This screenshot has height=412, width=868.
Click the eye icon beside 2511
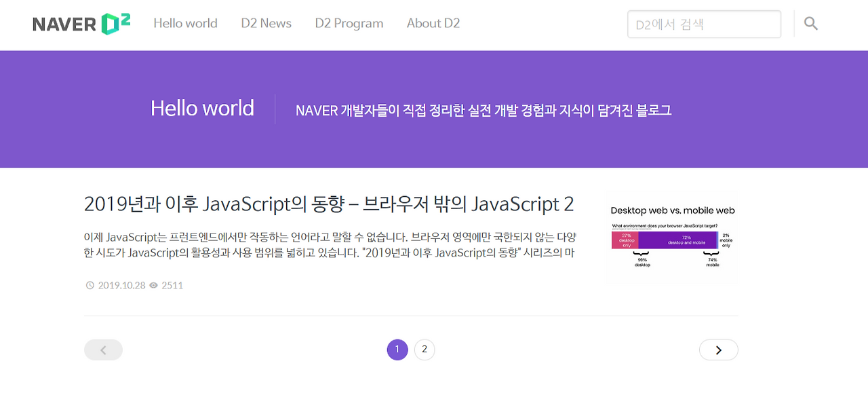[x=153, y=285]
